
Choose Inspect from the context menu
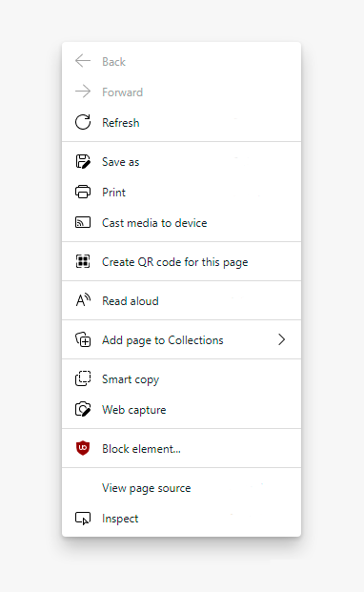[x=181, y=519]
